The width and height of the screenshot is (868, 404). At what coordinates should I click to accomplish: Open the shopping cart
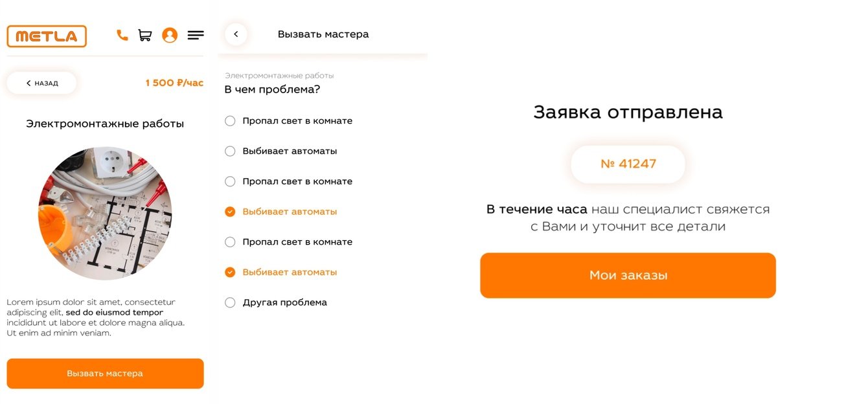145,35
